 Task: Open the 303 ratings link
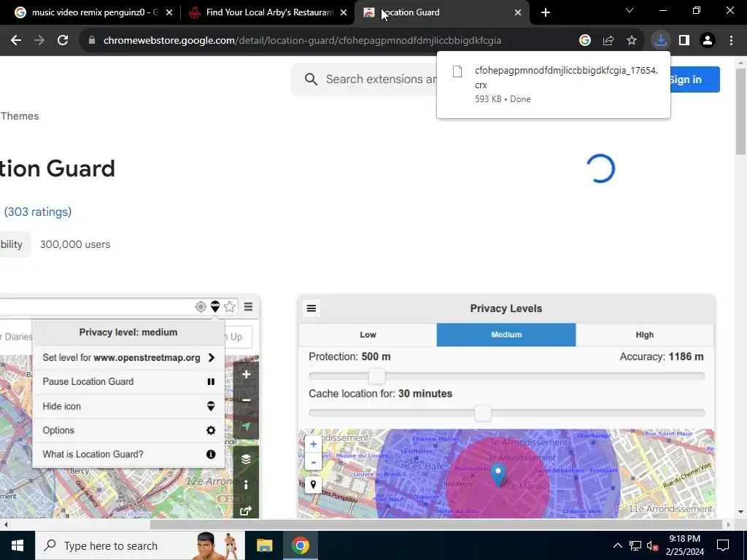pyautogui.click(x=38, y=212)
